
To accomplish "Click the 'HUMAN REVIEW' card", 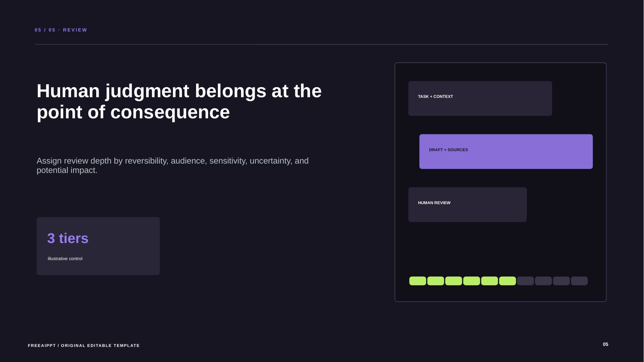I will [x=467, y=204].
